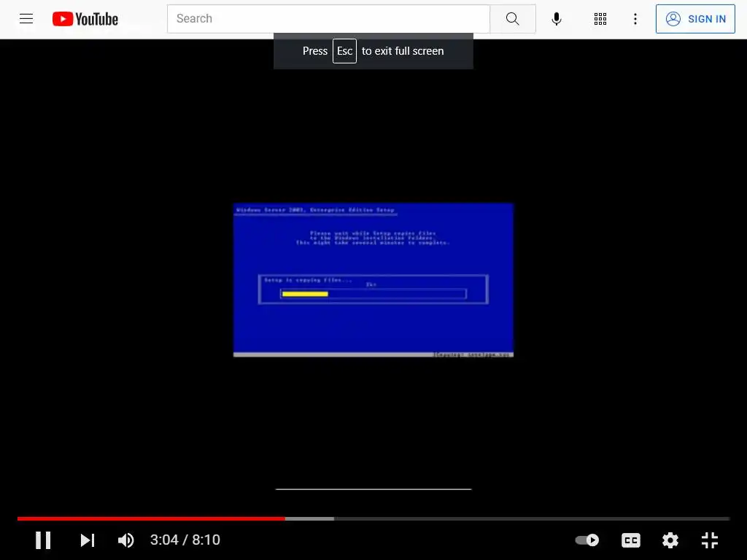Start voice search with the microphone

[x=556, y=19]
